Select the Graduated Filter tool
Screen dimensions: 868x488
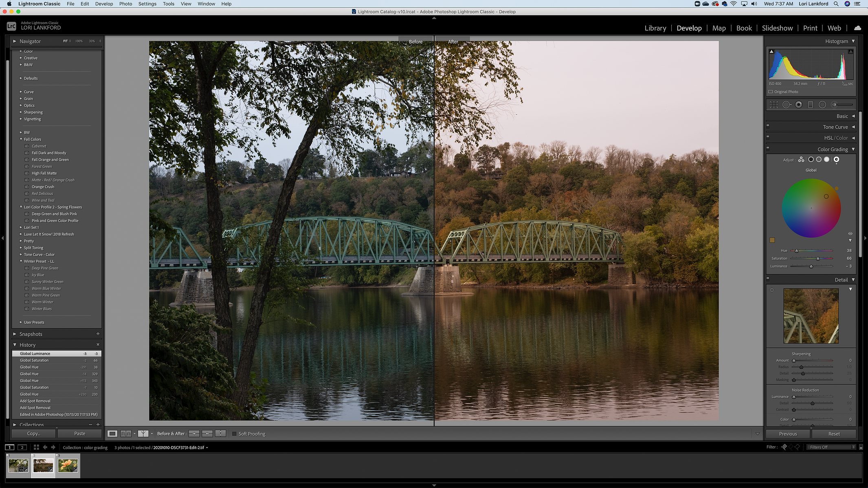pyautogui.click(x=811, y=105)
